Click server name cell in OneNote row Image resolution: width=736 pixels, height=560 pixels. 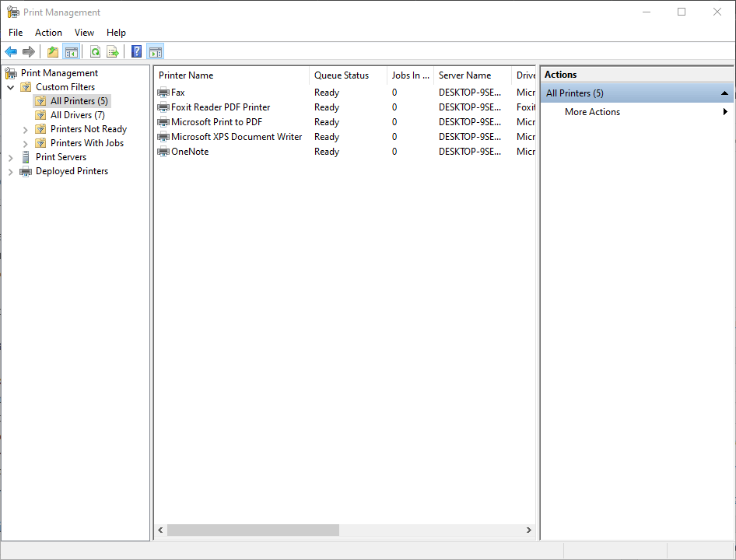coord(470,152)
